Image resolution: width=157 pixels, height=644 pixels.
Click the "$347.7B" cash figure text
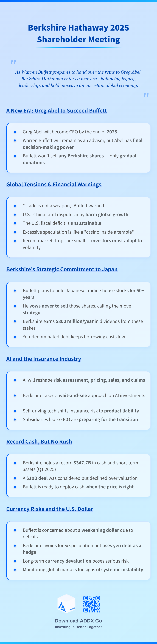82,463
